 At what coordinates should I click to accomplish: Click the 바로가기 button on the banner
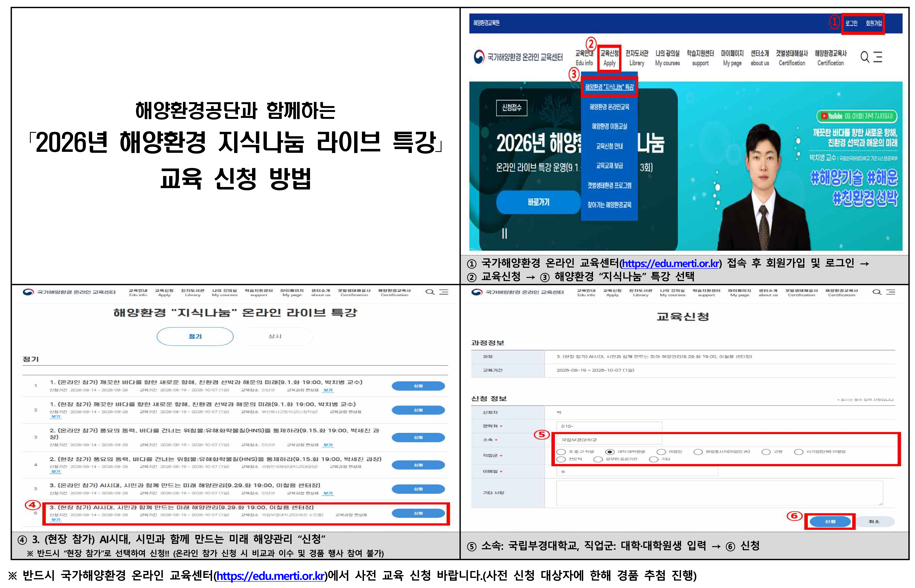click(538, 202)
